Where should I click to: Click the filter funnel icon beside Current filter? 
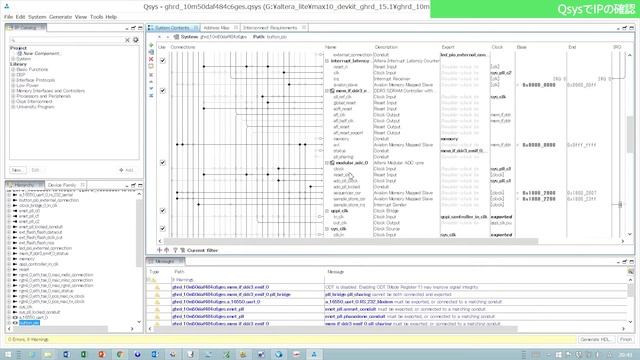(x=175, y=250)
